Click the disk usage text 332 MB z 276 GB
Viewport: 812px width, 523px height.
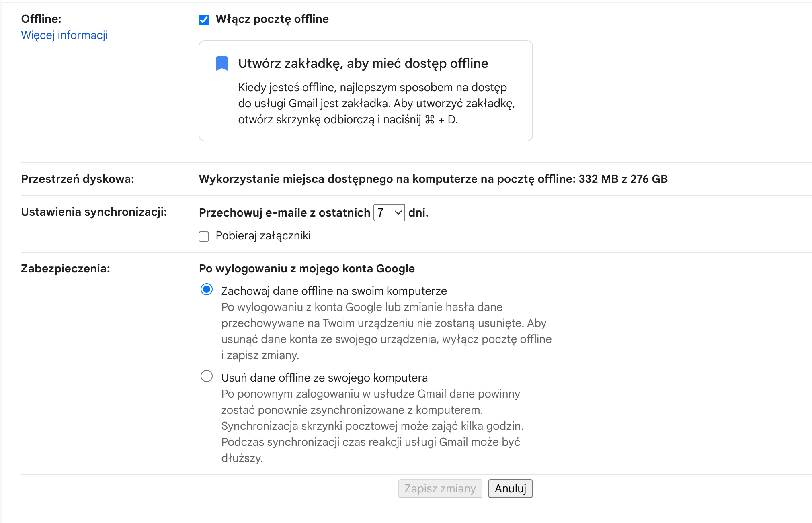(x=623, y=179)
